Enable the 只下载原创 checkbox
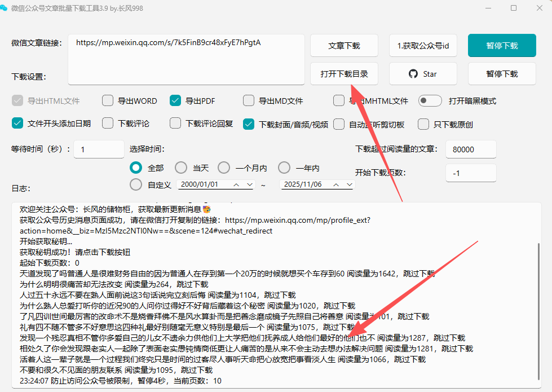The height and width of the screenshot is (392, 552). click(x=423, y=124)
